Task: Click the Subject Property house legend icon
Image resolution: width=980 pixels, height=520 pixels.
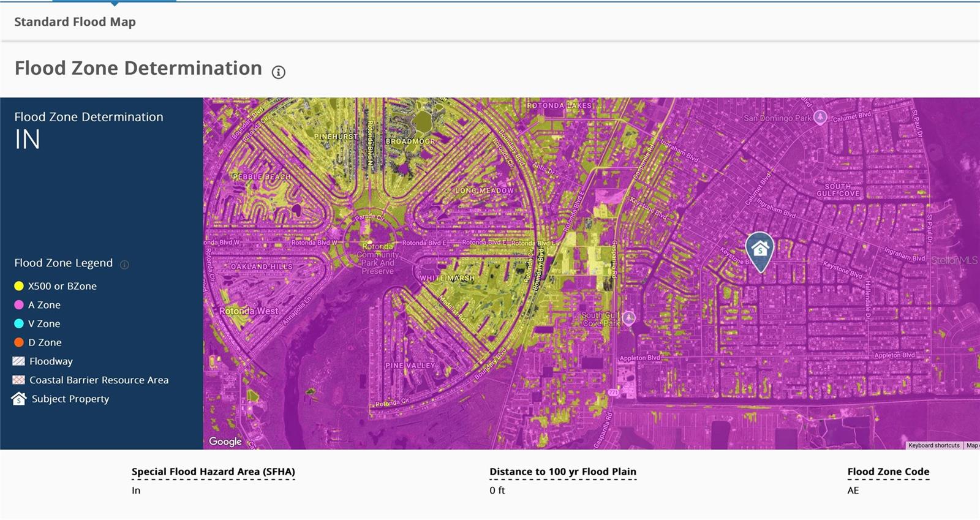Action: point(19,399)
